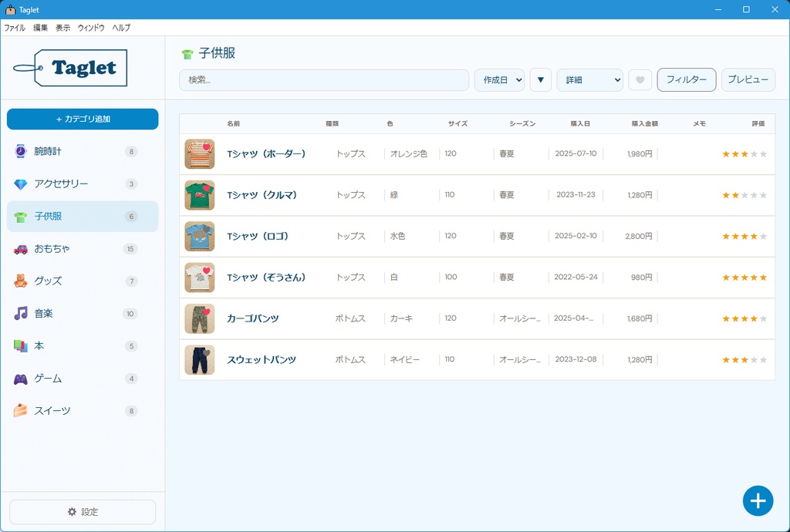Click the + カテゴリ追加 button
The height and width of the screenshot is (532, 790).
83,120
